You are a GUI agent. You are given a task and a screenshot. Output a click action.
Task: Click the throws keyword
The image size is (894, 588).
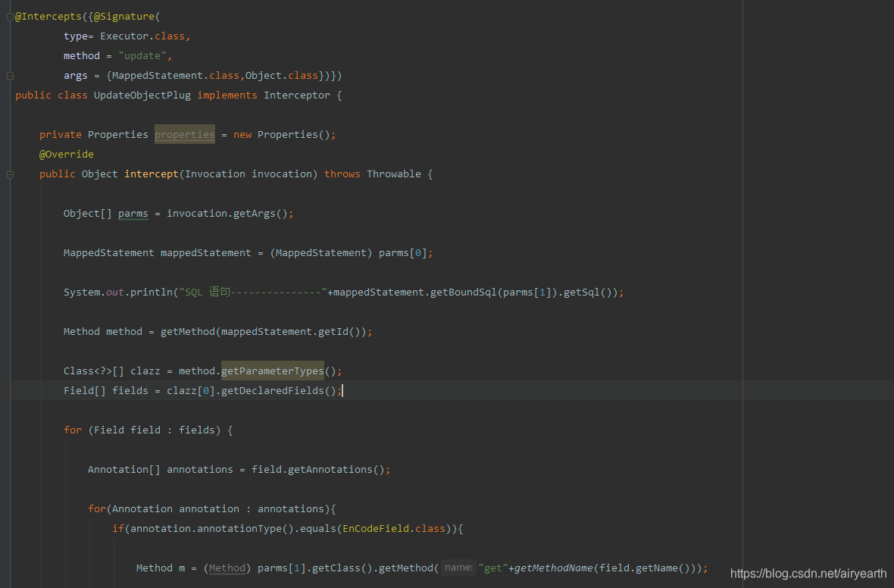(x=342, y=174)
